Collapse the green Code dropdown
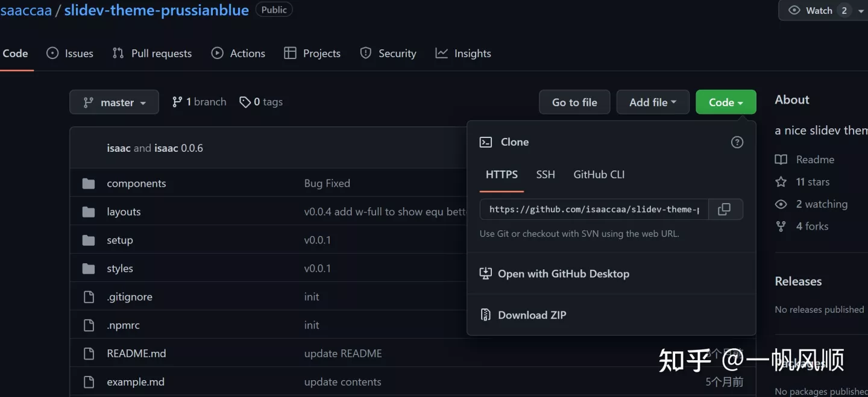868x397 pixels. click(x=726, y=102)
